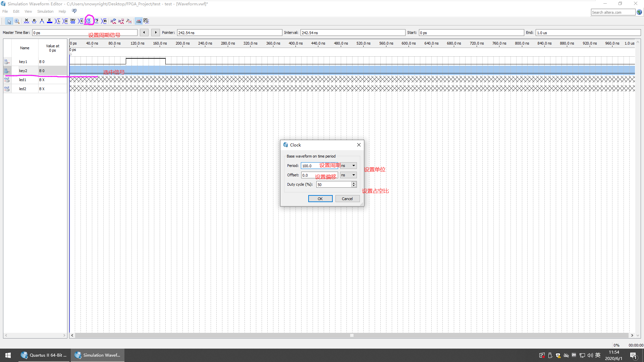Viewport: 644px width, 362px height.
Task: Open the Windows Start menu
Action: 8,355
